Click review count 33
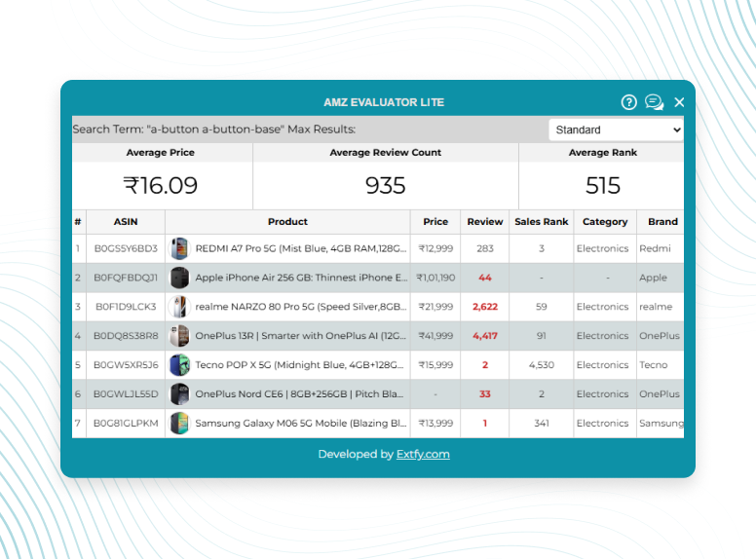The height and width of the screenshot is (559, 756). pyautogui.click(x=485, y=393)
